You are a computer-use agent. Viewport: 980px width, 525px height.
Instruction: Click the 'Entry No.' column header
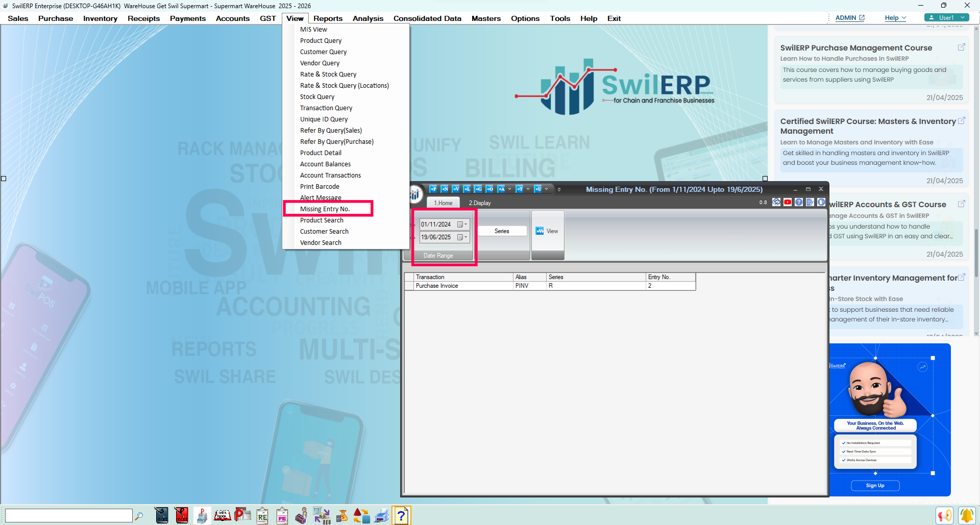point(671,277)
